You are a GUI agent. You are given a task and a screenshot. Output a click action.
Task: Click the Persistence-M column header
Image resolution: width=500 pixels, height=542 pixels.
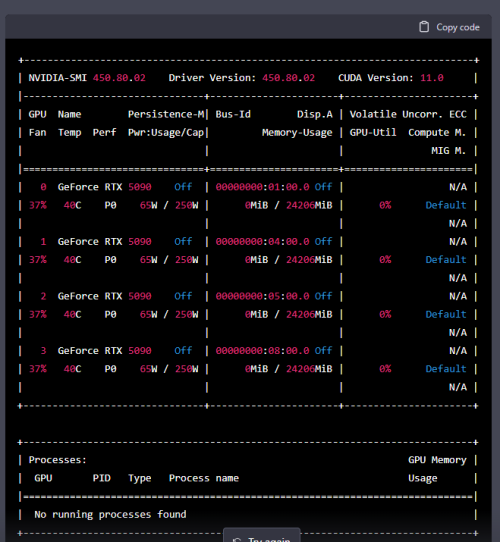166,114
